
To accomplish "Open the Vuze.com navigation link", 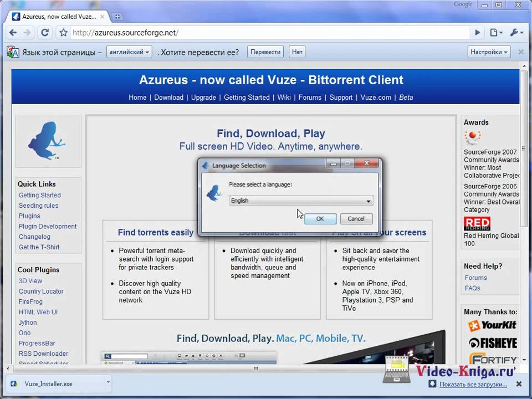I will (376, 98).
